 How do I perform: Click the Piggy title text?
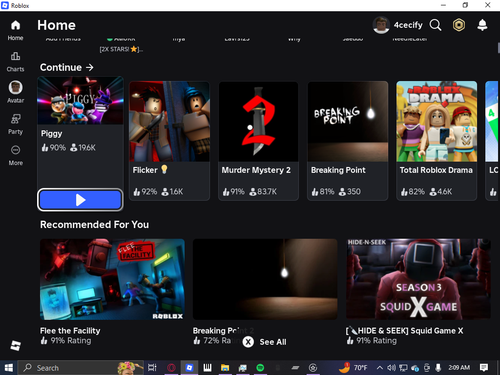click(51, 134)
